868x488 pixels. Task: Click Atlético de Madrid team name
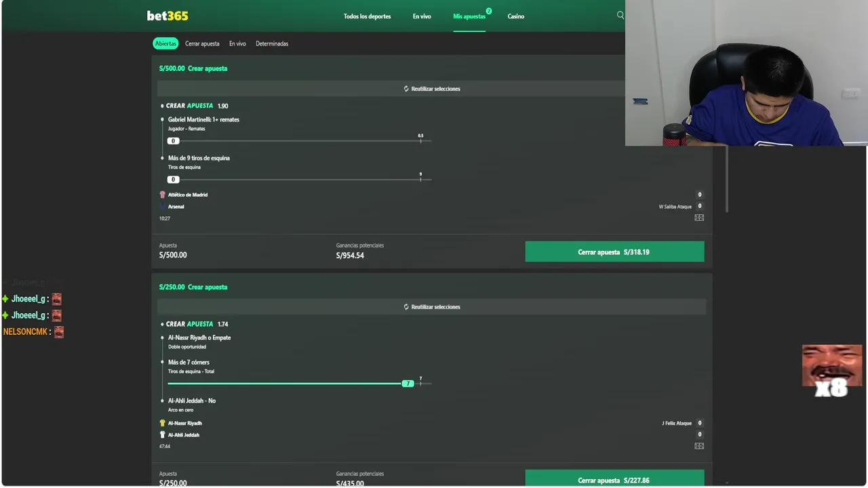point(188,195)
